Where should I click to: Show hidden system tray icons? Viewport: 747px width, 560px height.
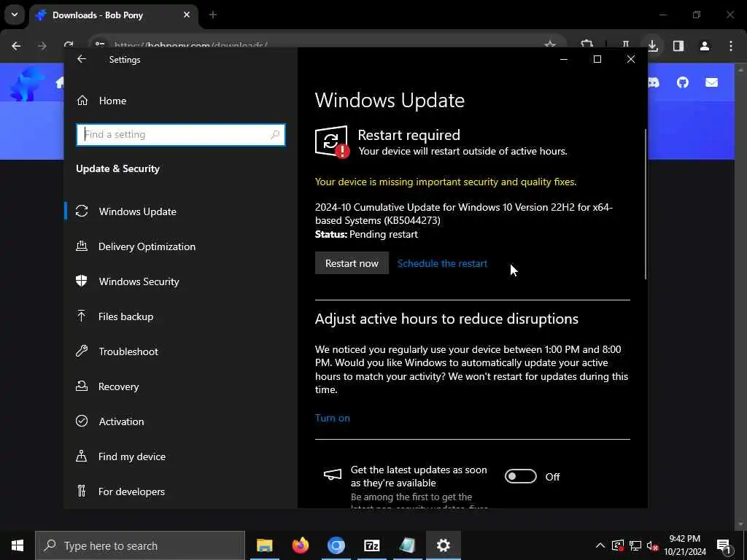600,545
